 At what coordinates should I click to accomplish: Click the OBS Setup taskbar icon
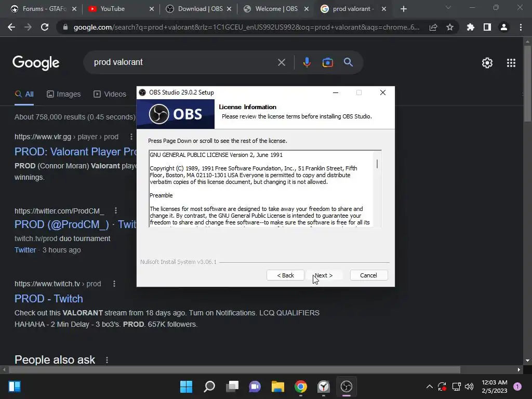click(347, 387)
